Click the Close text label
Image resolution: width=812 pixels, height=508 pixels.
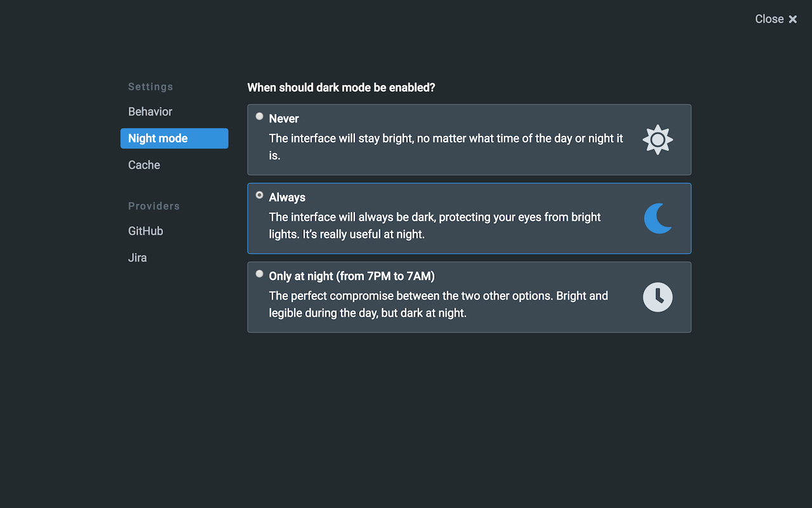click(769, 19)
